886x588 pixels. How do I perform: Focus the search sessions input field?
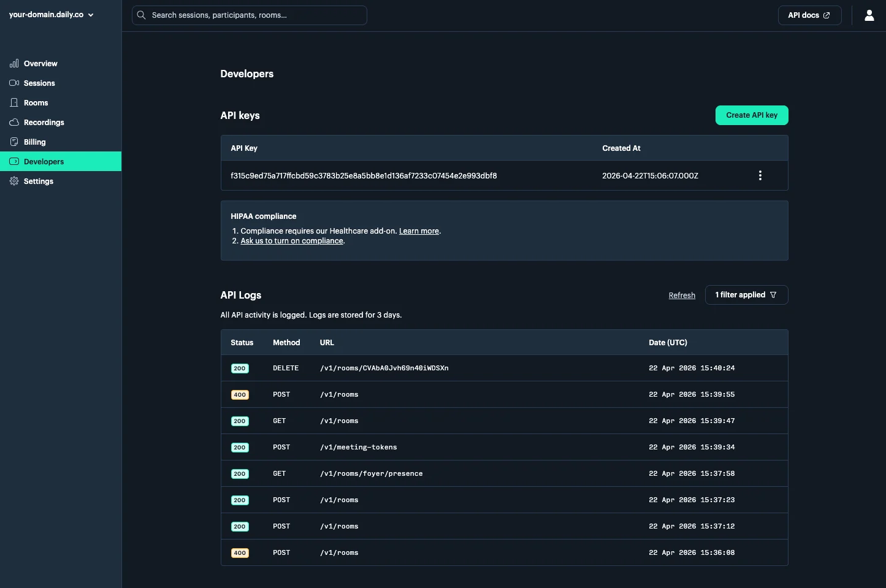tap(250, 15)
